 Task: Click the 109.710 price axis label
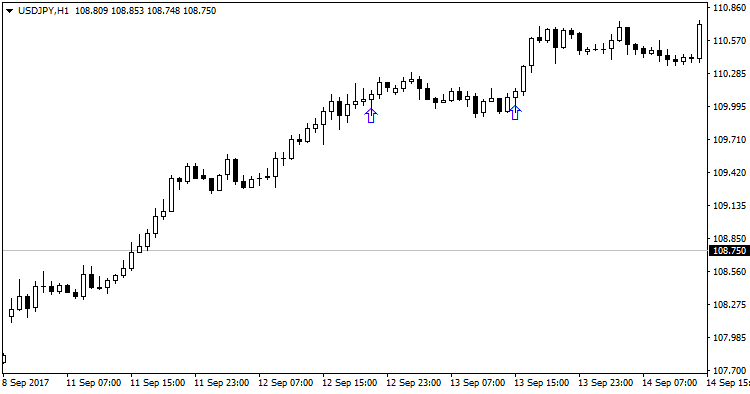[x=729, y=140]
